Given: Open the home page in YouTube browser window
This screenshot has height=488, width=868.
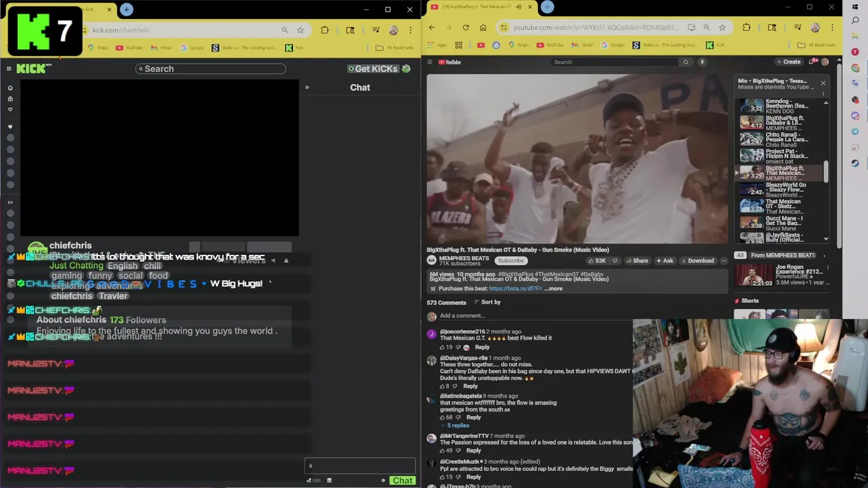Looking at the screenshot, I should click(483, 27).
